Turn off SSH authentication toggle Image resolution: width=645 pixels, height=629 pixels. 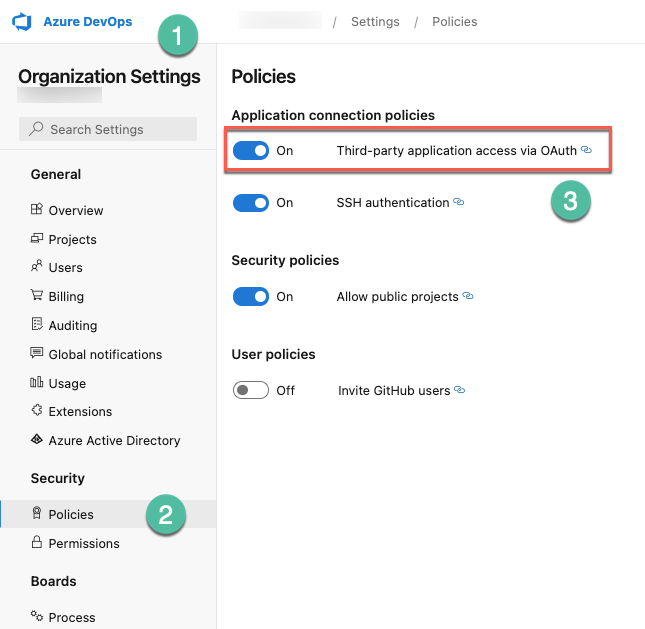pyautogui.click(x=251, y=203)
